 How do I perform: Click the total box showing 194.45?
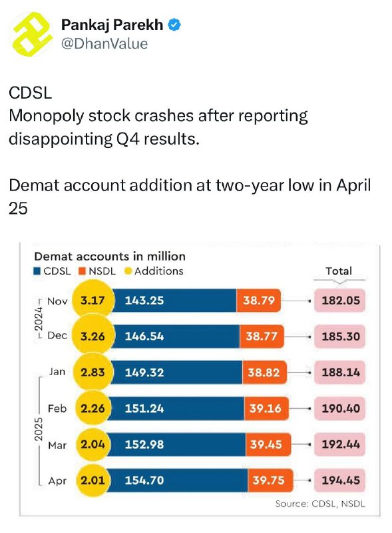[x=339, y=480]
